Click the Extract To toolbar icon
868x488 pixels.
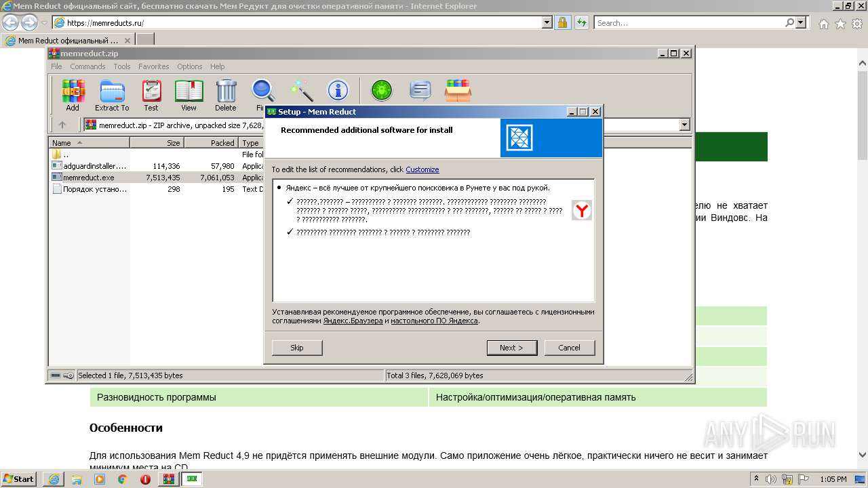[x=112, y=95]
